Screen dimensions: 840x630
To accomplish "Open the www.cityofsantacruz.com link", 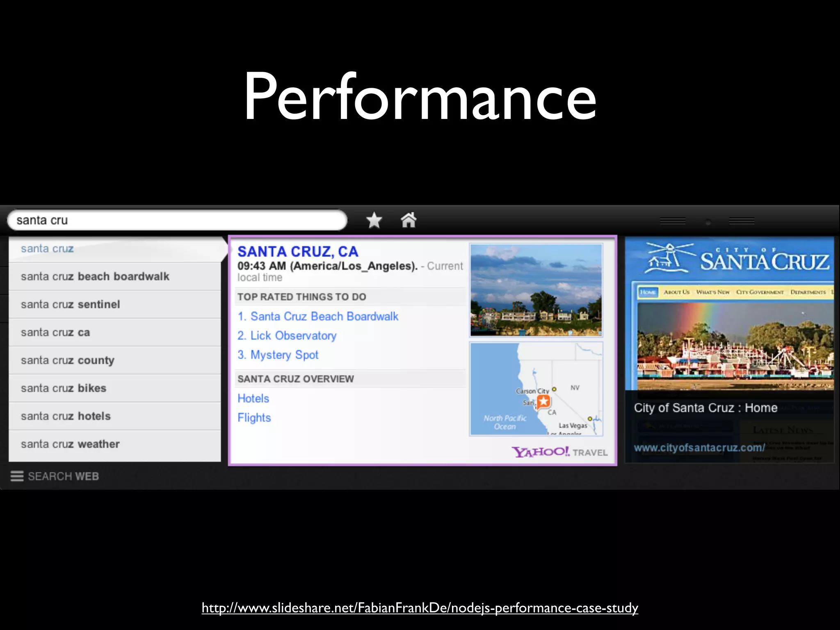I will 699,447.
